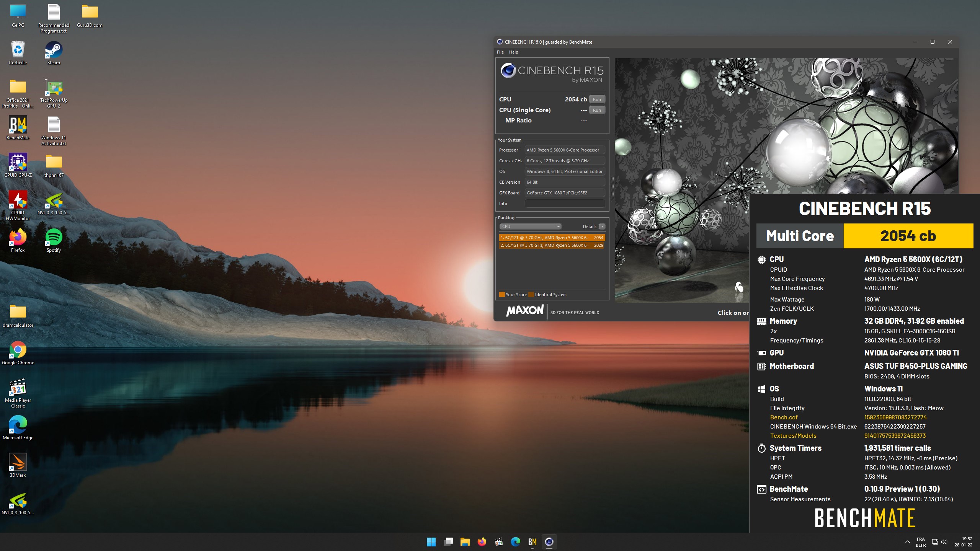This screenshot has width=980, height=551.
Task: Click the MAXON logo in Cinebench
Action: 524,311
